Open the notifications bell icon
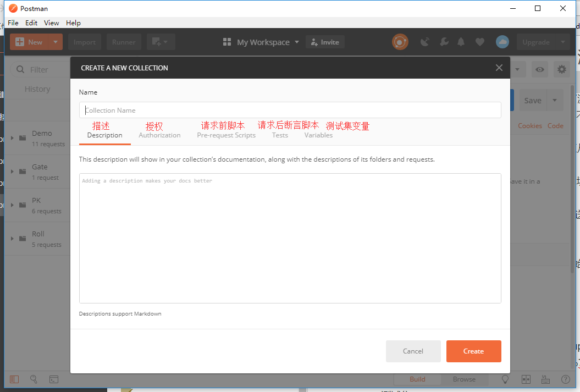The width and height of the screenshot is (580, 392). coord(461,42)
